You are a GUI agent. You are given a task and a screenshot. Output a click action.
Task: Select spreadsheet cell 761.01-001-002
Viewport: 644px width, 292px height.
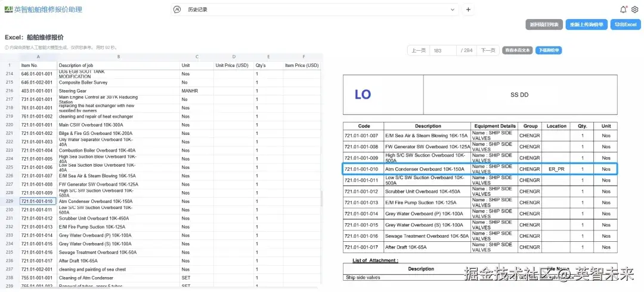(38, 116)
